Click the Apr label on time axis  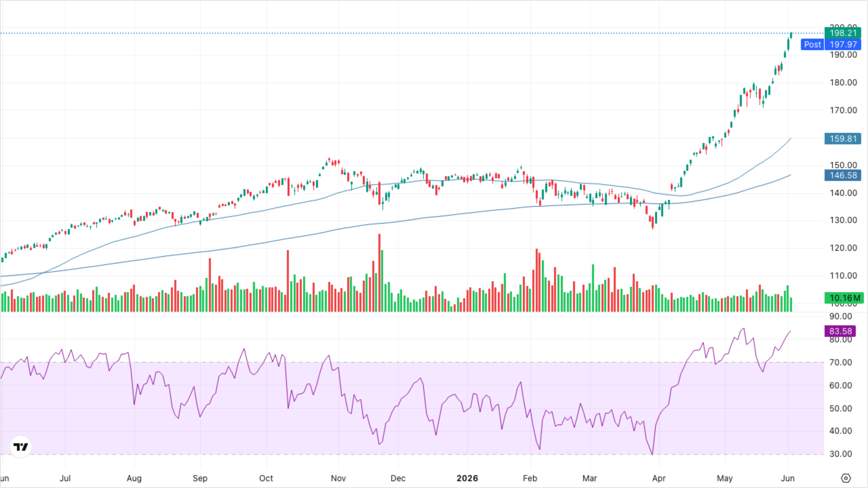659,478
